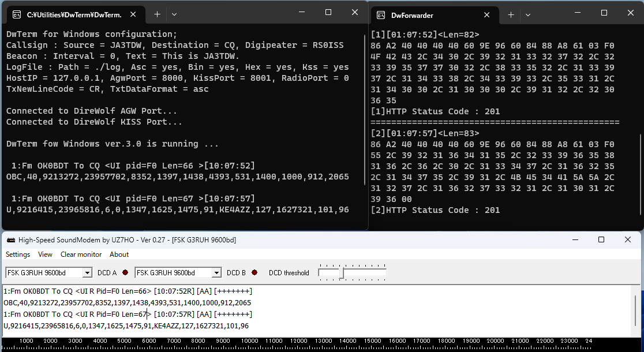Click '[1][01:07:52]<Len=82>' header in DwForwarder
The image size is (644, 352).
[425, 35]
